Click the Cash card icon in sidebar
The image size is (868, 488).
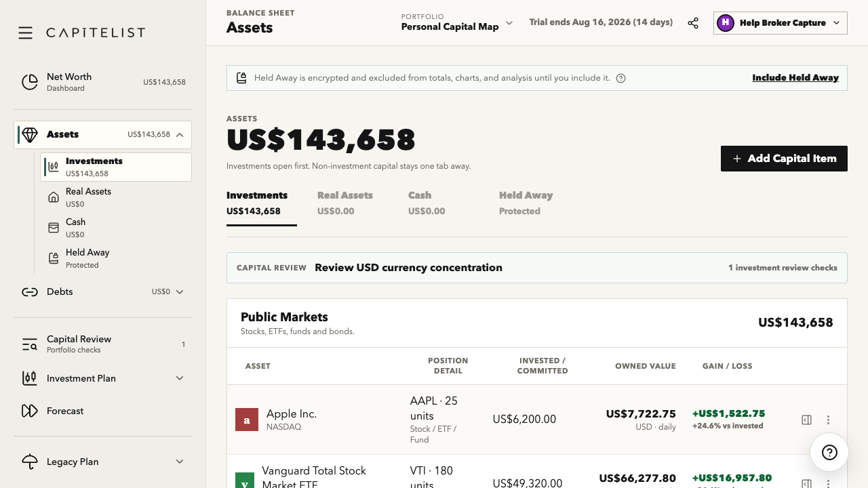click(54, 228)
